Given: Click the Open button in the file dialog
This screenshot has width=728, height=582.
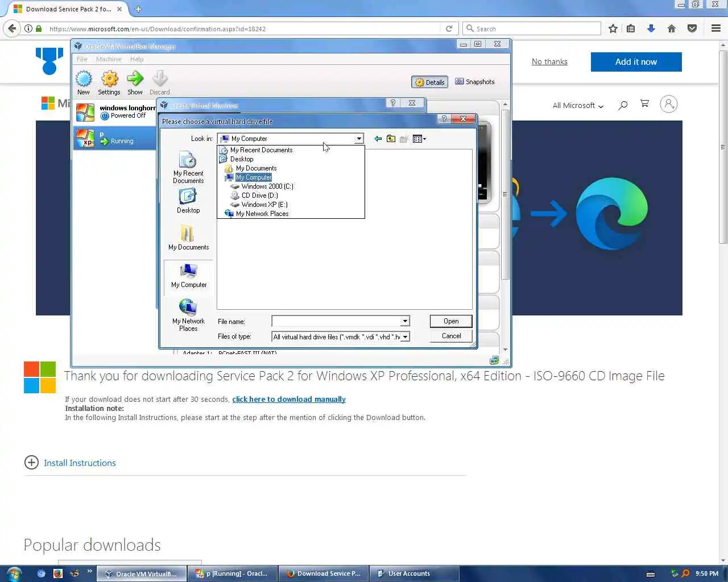Looking at the screenshot, I should coord(451,321).
